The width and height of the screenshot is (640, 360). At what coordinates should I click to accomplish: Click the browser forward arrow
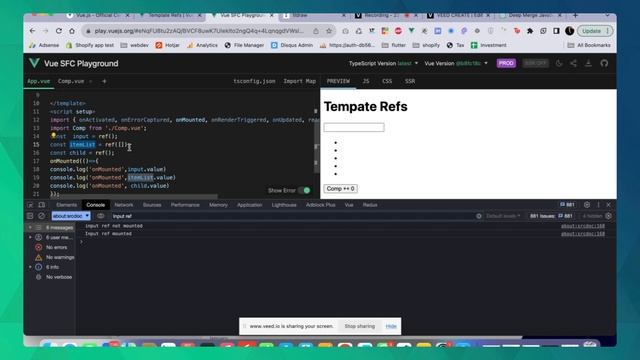45,31
